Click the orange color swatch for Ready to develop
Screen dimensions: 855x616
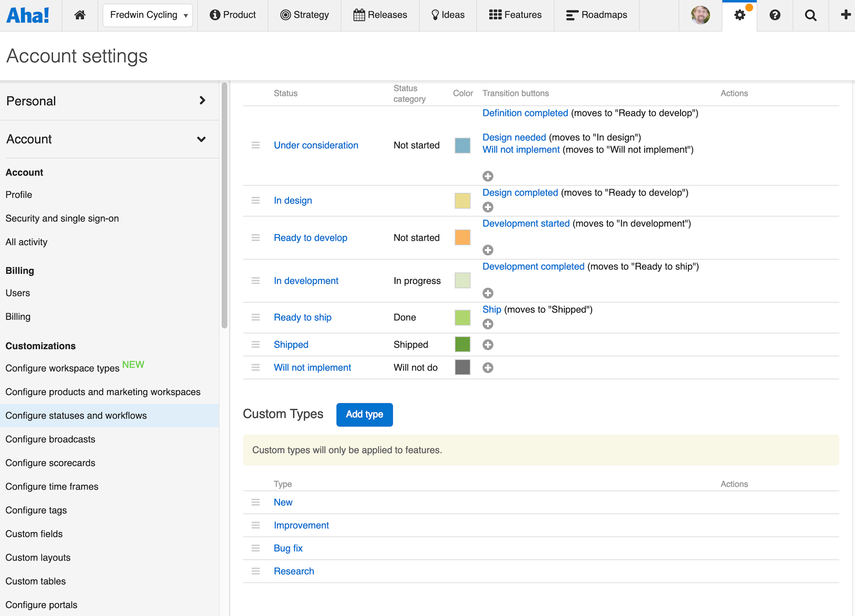(x=462, y=237)
